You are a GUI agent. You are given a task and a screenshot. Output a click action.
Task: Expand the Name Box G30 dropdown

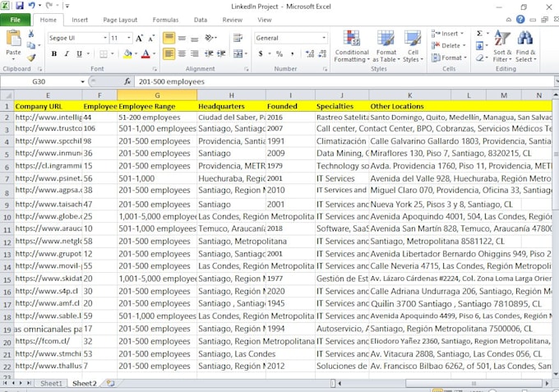click(82, 81)
